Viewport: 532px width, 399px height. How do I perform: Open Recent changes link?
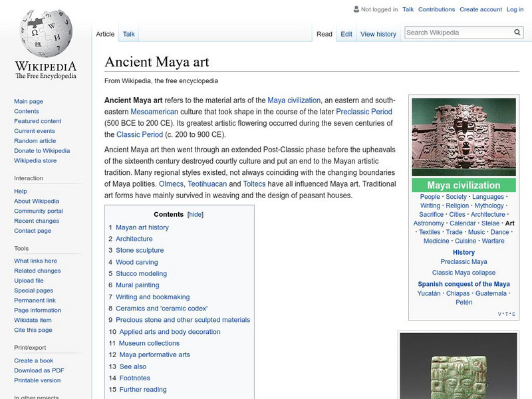pos(37,221)
